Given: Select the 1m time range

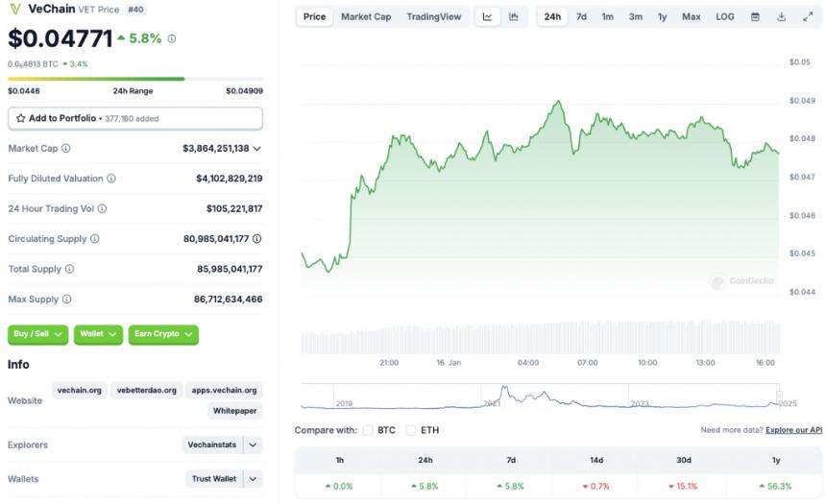Looking at the screenshot, I should pos(608,17).
